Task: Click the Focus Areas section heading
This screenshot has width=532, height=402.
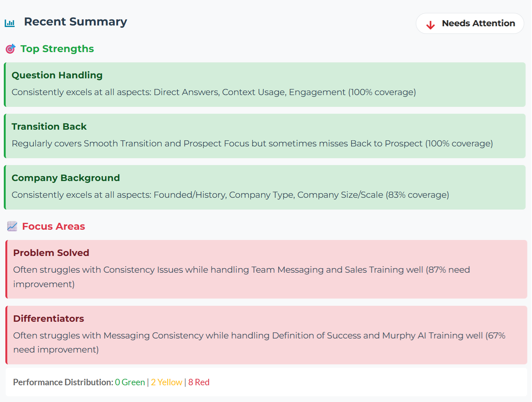Action: 54,227
